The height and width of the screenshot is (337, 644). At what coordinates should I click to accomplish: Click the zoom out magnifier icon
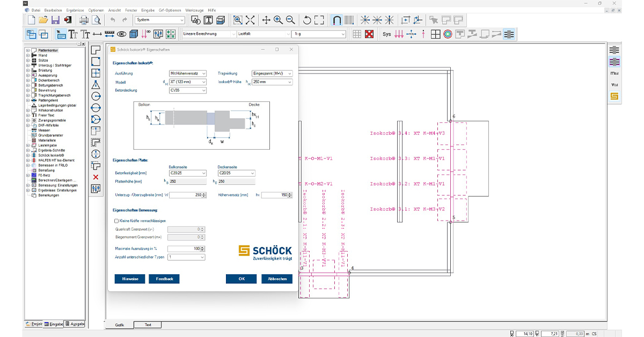pos(290,20)
